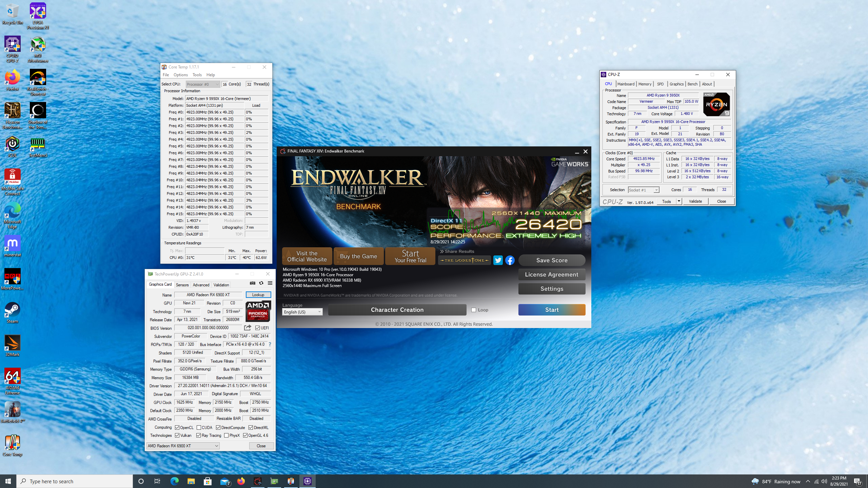
Task: Open File Explorer from taskbar
Action: [x=191, y=481]
